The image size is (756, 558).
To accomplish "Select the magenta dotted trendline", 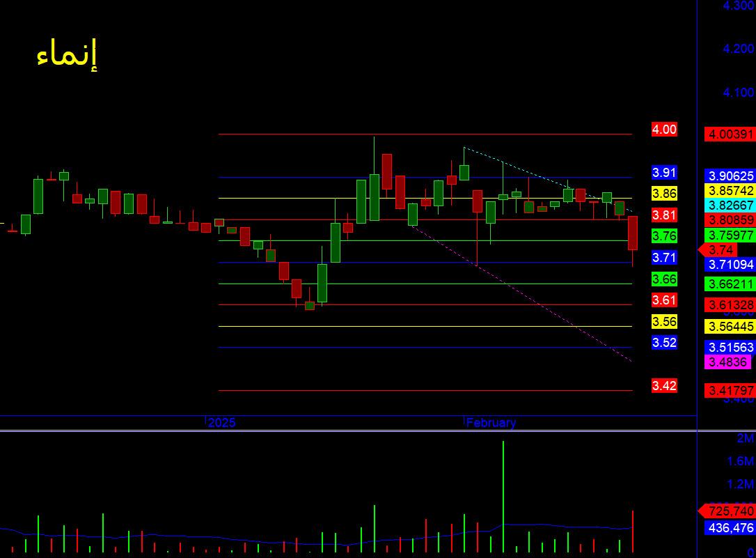I will coord(521,293).
